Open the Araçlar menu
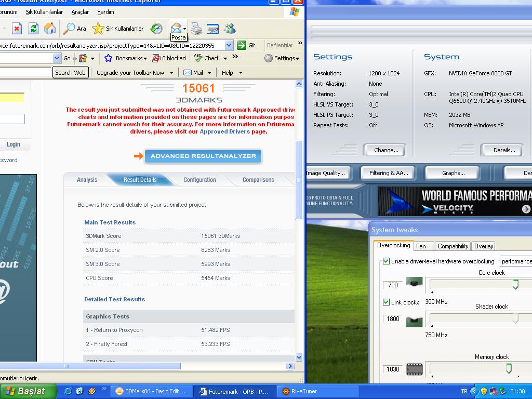 [x=80, y=12]
